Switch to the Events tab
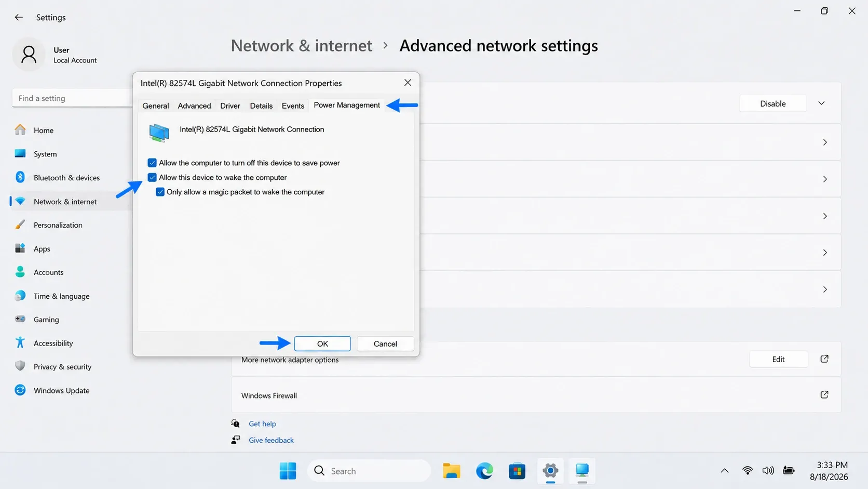Screen dimensions: 868x489 (x=293, y=105)
